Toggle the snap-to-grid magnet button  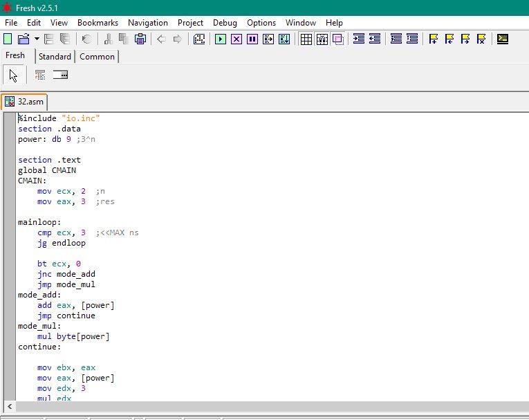322,39
